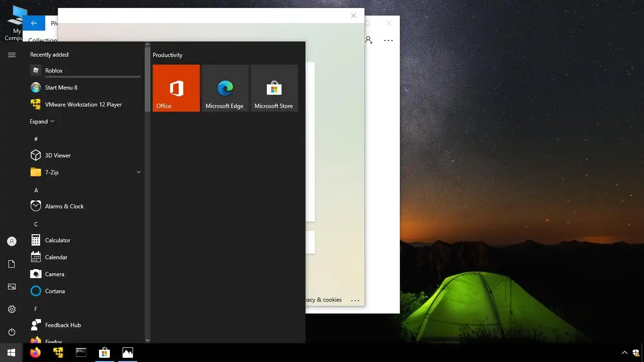Click the Power icon in Start

(x=12, y=332)
